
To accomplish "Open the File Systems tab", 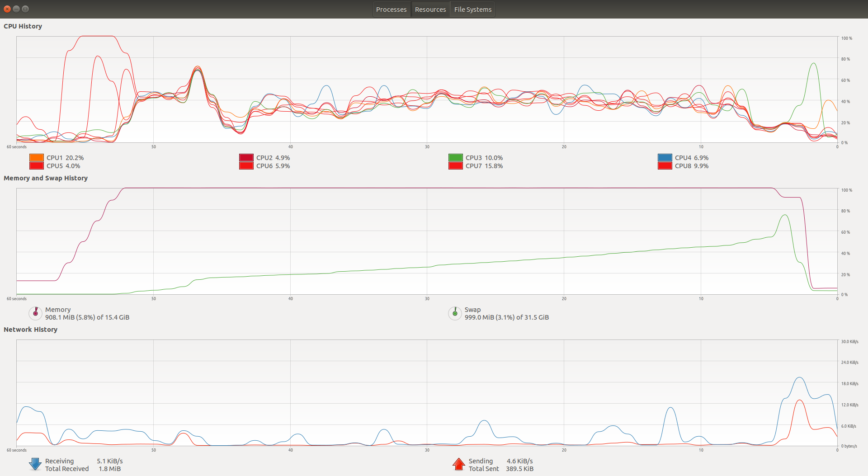I will (x=472, y=9).
